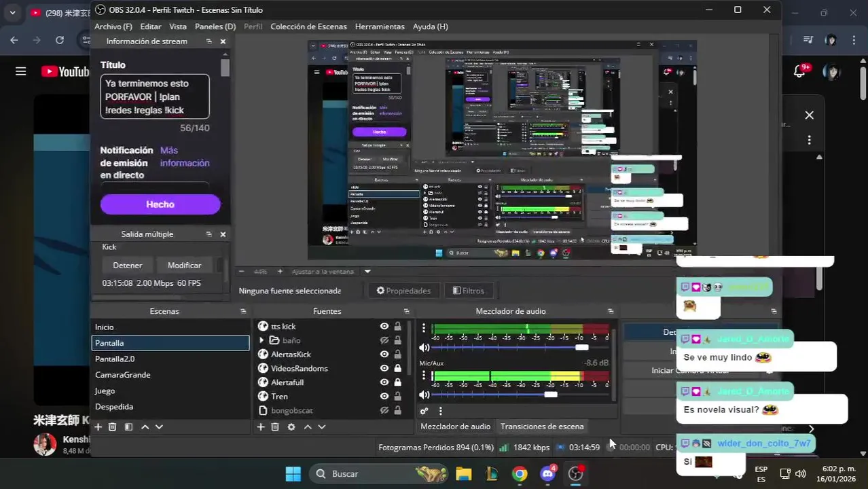868x489 pixels.
Task: Open advanced audio properties gears icon in the mixer
Action: (424, 411)
